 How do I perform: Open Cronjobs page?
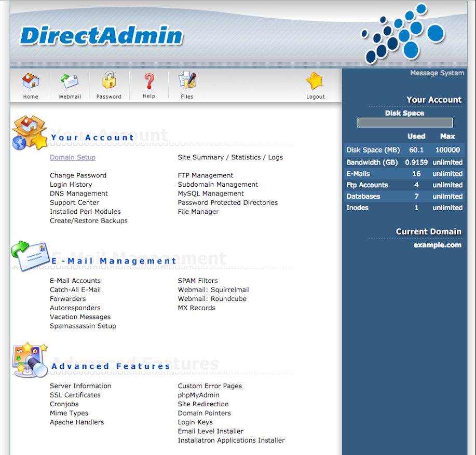64,404
